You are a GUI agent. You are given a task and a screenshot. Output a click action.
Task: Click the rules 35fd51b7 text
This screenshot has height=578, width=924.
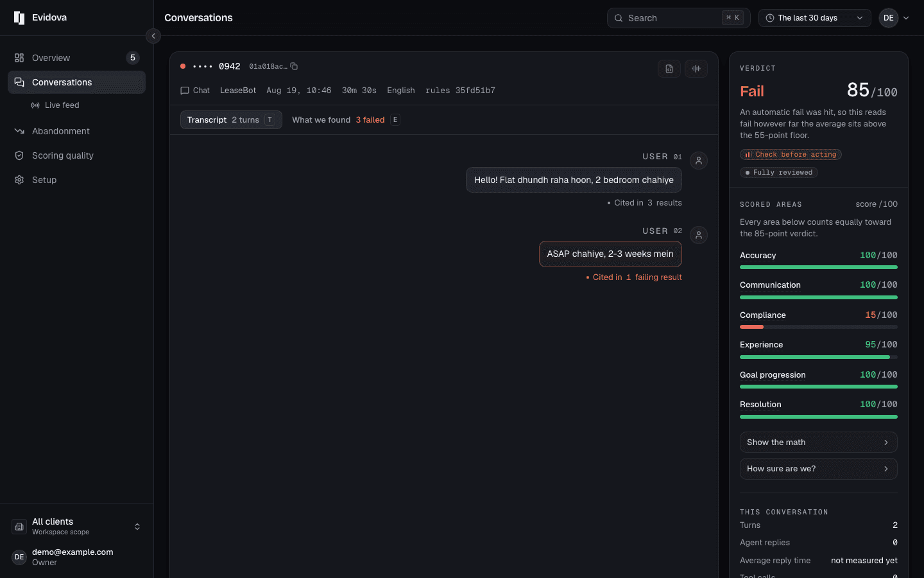(x=460, y=91)
